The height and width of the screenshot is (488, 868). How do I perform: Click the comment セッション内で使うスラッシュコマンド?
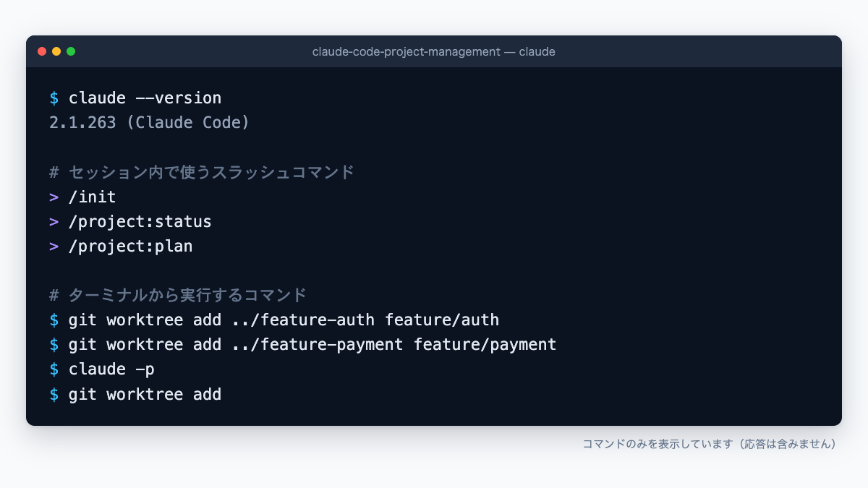click(202, 172)
